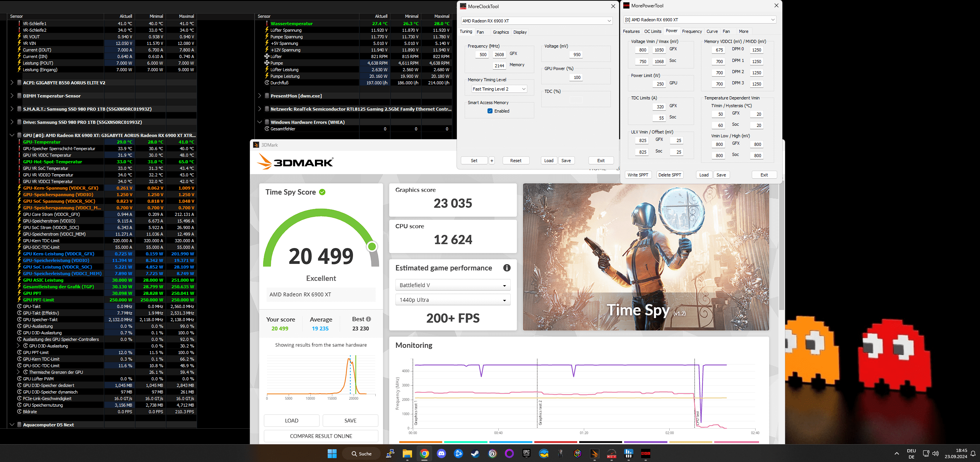Viewport: 980px width, 462px height.
Task: Switch to Fan tab in MoreClockTool
Action: [x=480, y=32]
